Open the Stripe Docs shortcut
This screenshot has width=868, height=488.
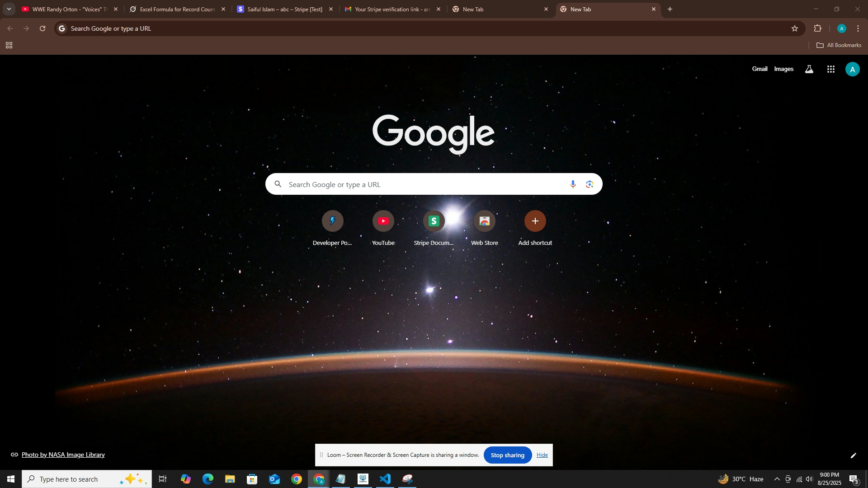[434, 221]
